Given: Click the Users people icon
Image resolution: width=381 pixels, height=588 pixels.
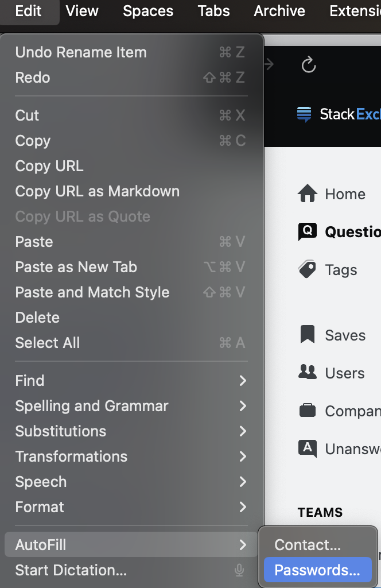Looking at the screenshot, I should pyautogui.click(x=308, y=372).
